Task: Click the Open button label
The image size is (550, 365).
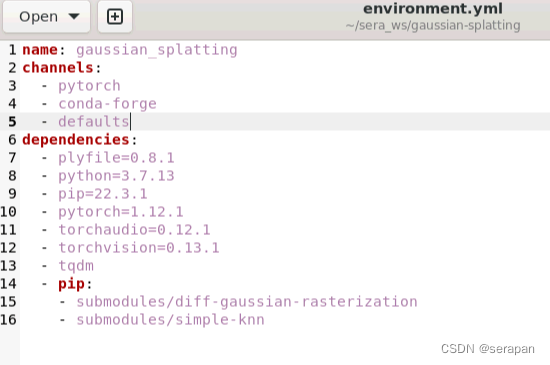Action: point(39,17)
